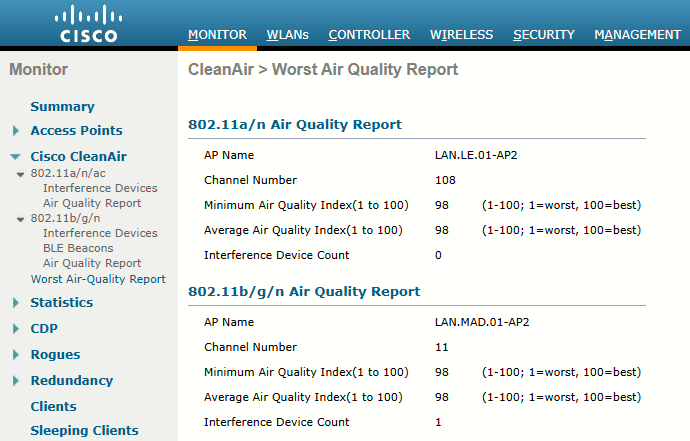The height and width of the screenshot is (441, 690).
Task: Open Worst Air-Quality Report link
Action: 98,279
